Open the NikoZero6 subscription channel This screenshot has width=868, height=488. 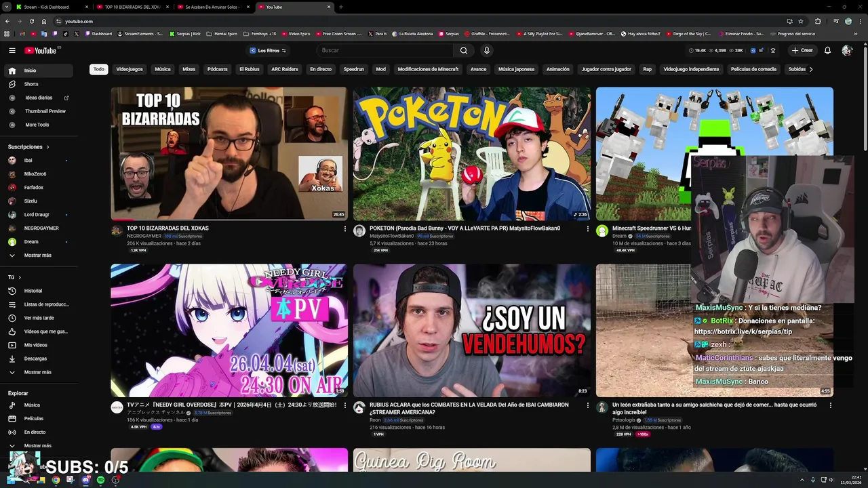(38, 174)
